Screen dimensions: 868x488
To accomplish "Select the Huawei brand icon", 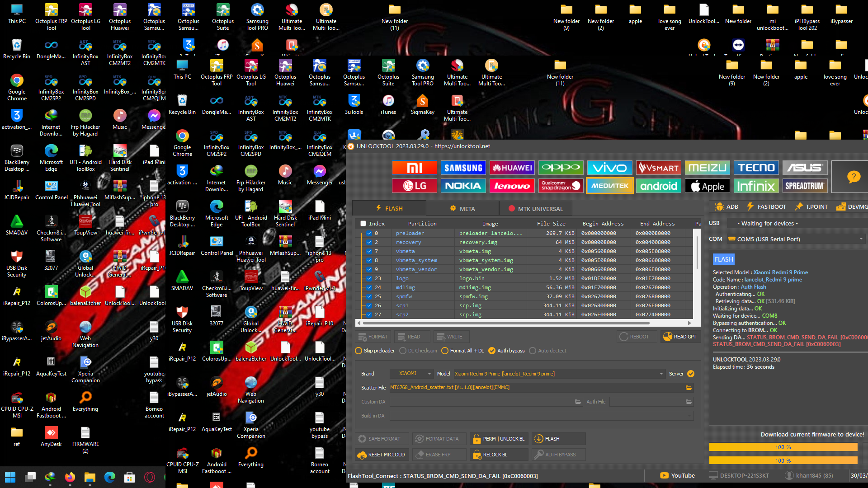I will tap(512, 168).
